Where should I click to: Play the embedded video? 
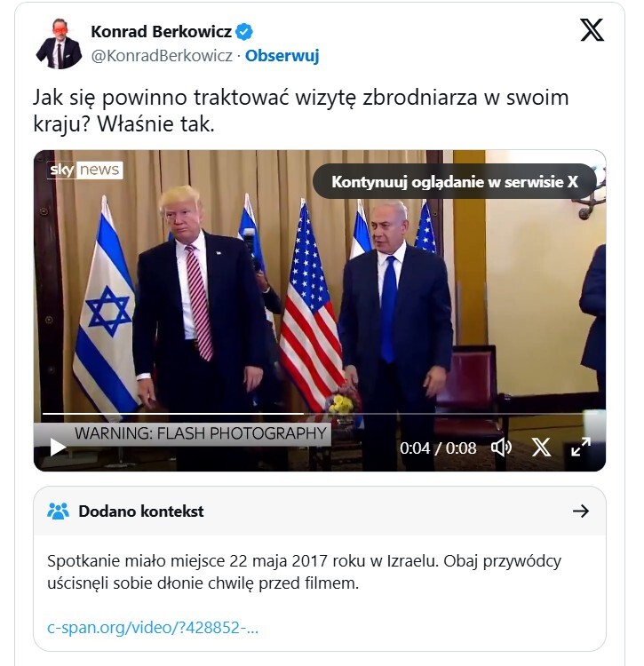tap(58, 448)
